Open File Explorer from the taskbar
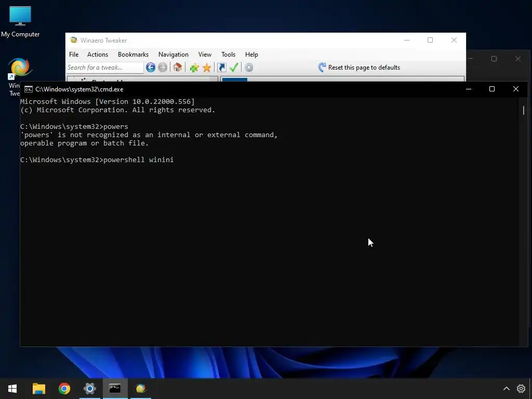Viewport: 532px width, 399px height. point(38,389)
